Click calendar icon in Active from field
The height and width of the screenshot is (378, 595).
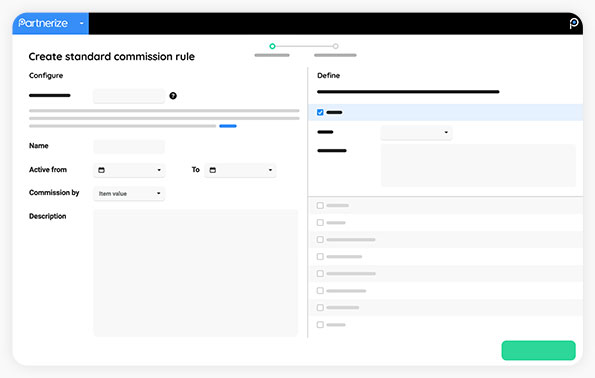(x=101, y=170)
